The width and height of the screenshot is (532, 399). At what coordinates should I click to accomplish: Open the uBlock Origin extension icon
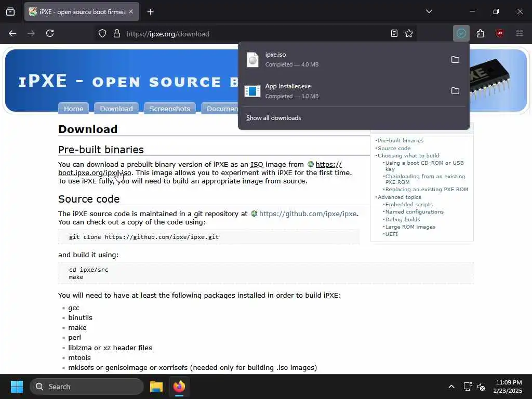tap(499, 33)
